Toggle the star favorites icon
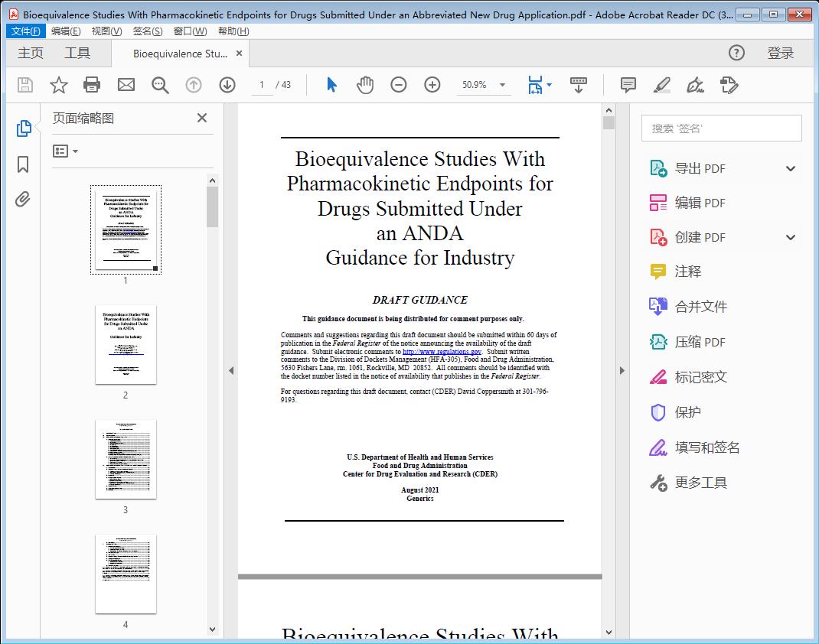This screenshot has height=644, width=819. (58, 85)
